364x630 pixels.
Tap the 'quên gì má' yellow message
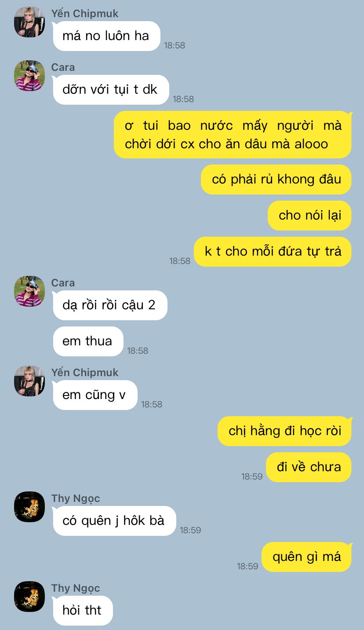pyautogui.click(x=306, y=557)
